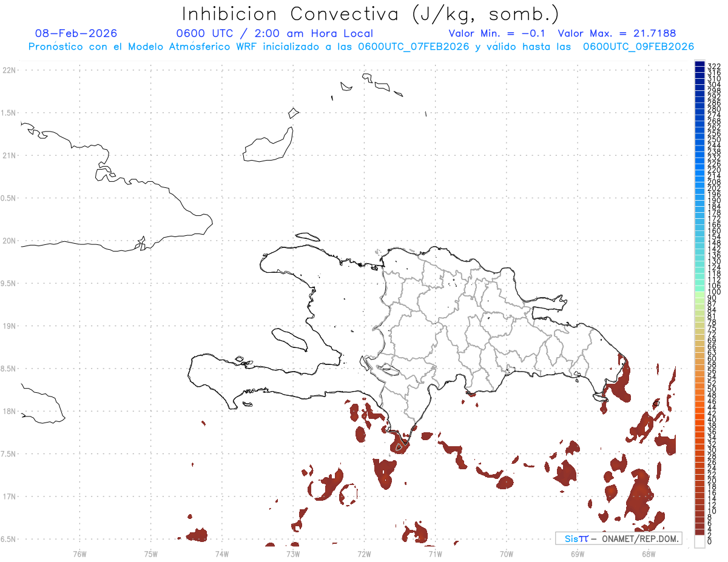Click the longitude label "68W"
This screenshot has width=728, height=562.
pos(649,554)
